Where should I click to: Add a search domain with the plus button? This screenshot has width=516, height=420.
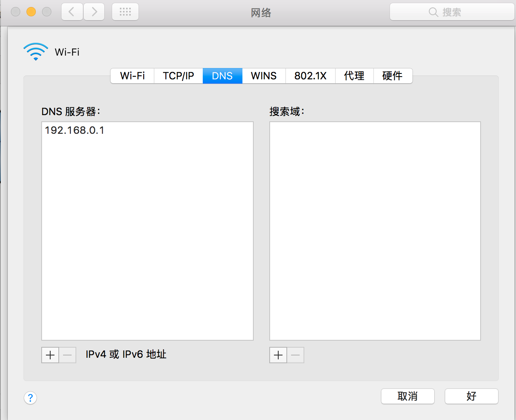[x=278, y=355]
